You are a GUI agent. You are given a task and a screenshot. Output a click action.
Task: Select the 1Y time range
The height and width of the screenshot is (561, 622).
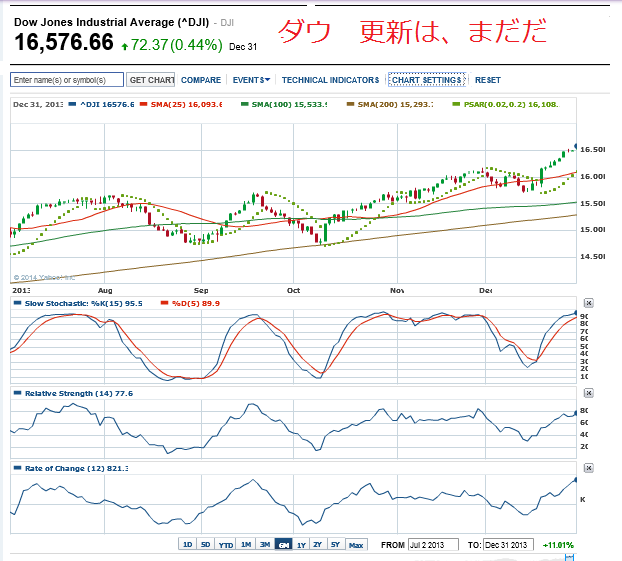(x=301, y=545)
